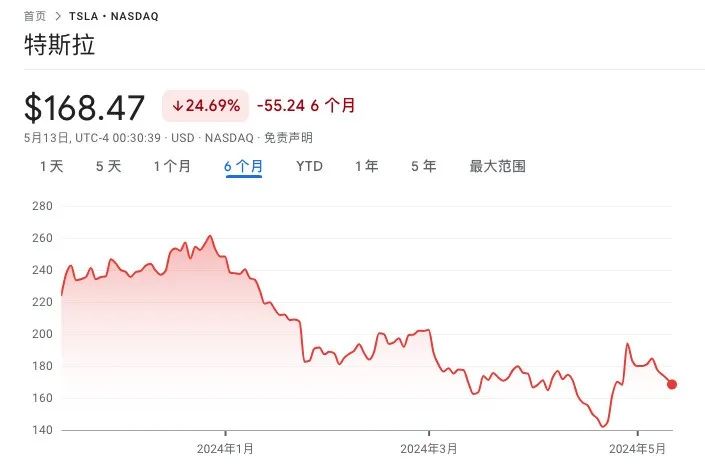Select the 1 天 range tab
This screenshot has width=705, height=469.
(51, 166)
